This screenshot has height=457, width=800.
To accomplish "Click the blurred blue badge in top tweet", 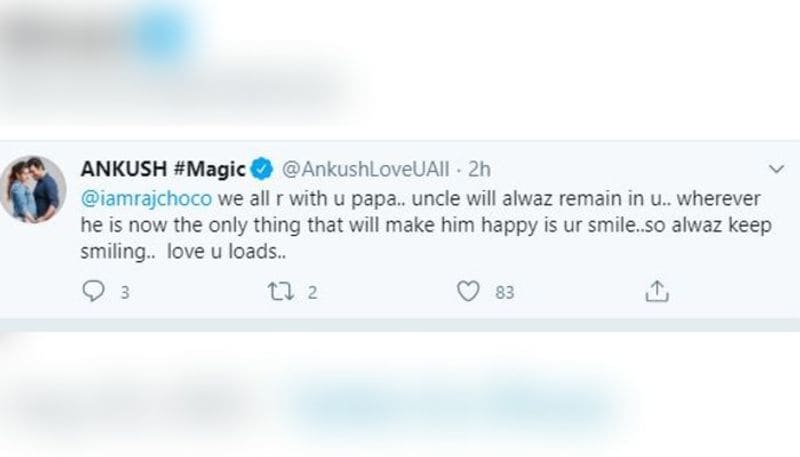I will (159, 34).
